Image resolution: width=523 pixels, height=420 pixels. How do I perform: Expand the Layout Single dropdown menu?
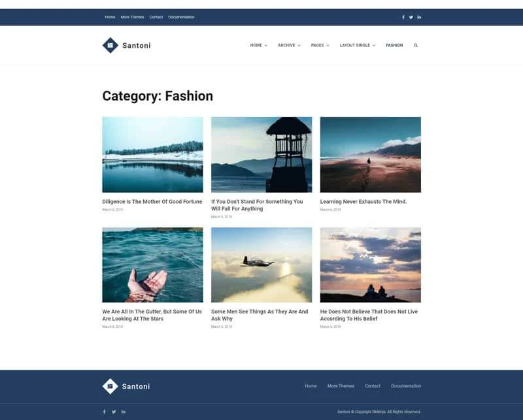point(358,46)
